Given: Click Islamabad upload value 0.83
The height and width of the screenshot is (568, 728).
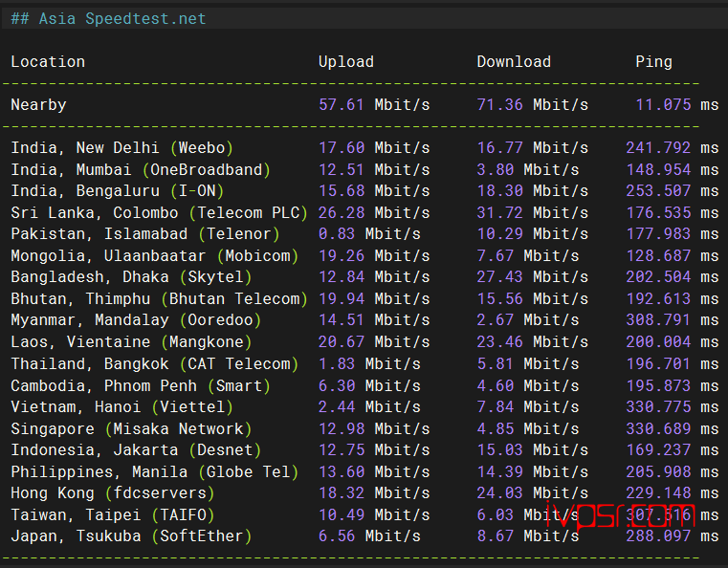Looking at the screenshot, I should click(x=336, y=234).
